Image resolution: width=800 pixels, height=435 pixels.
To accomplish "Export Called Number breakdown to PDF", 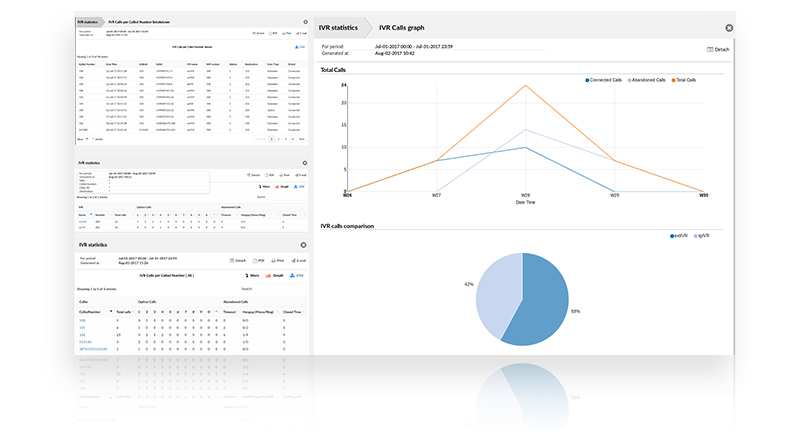I will pyautogui.click(x=273, y=33).
